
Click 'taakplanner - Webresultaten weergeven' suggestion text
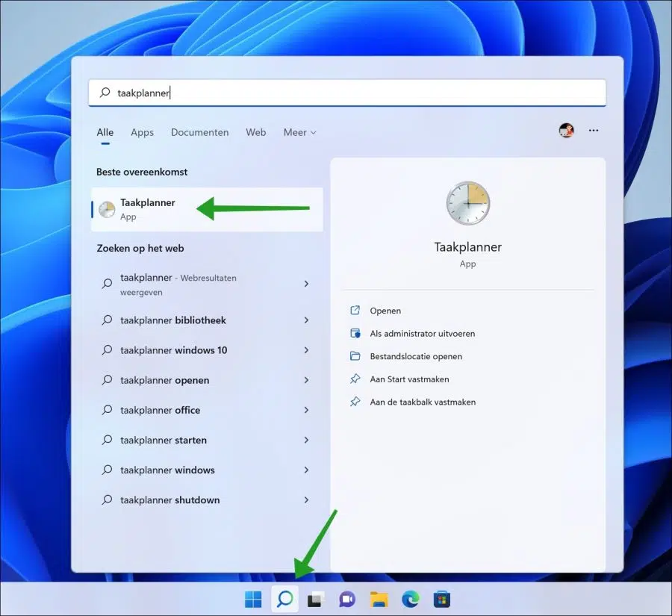point(178,284)
